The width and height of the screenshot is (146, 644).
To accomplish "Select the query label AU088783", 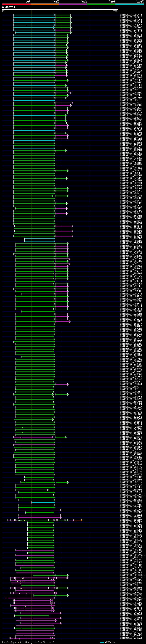I will coord(8,7).
